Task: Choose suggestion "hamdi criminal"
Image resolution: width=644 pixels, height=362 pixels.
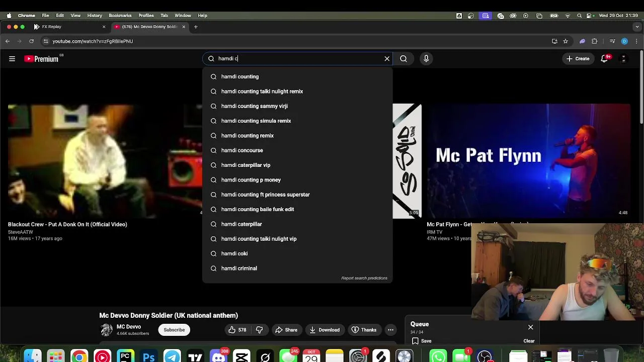Action: tap(297, 268)
